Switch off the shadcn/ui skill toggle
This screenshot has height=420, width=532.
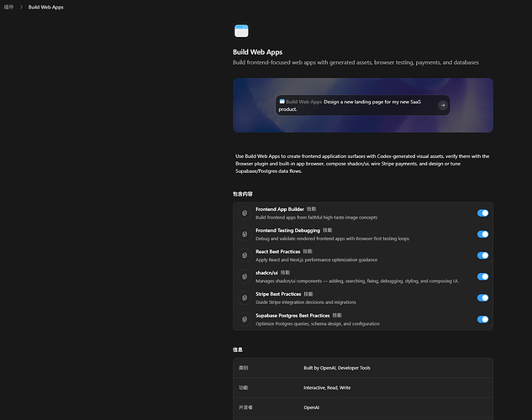482,276
